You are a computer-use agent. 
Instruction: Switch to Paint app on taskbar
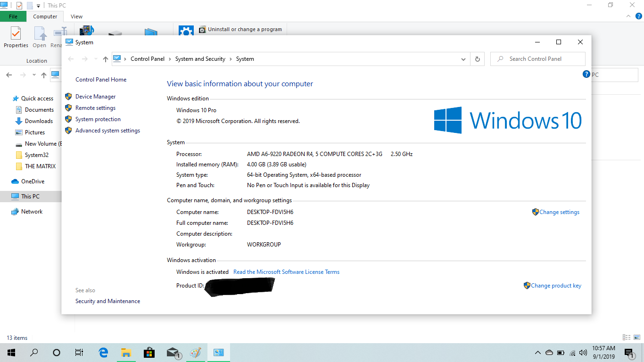click(195, 353)
